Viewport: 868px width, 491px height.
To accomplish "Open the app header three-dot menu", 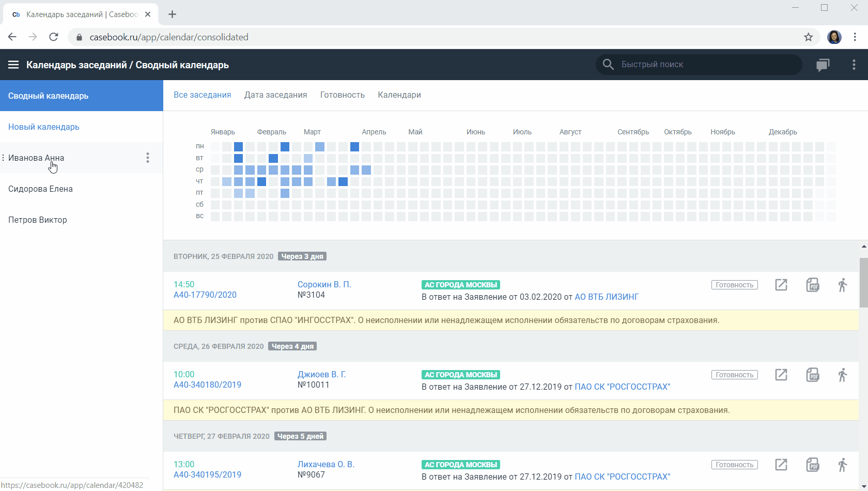I will [x=854, y=65].
